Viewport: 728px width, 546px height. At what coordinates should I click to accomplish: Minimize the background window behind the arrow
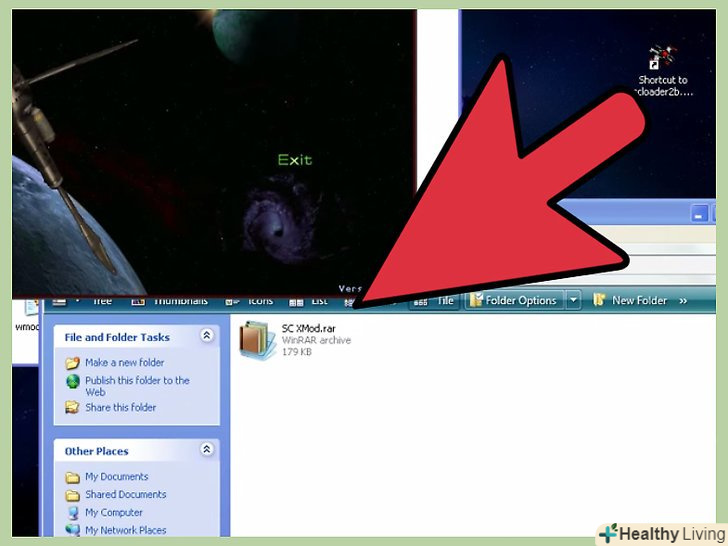[699, 214]
